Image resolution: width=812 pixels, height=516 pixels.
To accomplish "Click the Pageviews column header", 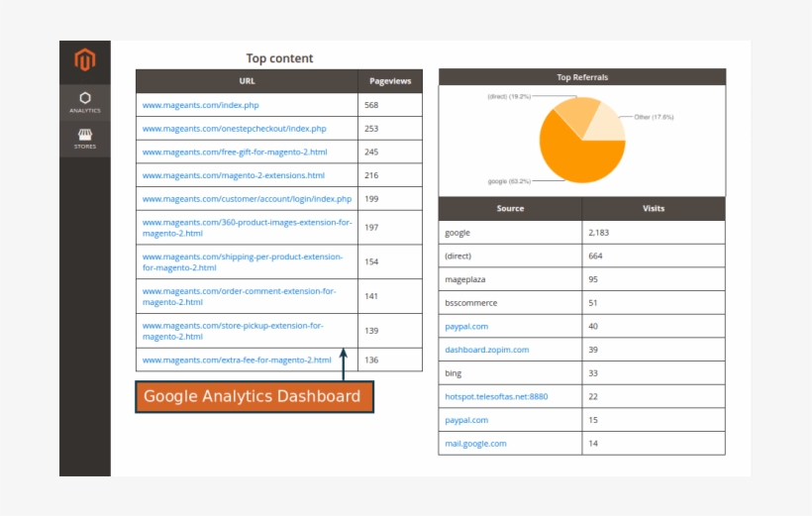I will pyautogui.click(x=390, y=81).
